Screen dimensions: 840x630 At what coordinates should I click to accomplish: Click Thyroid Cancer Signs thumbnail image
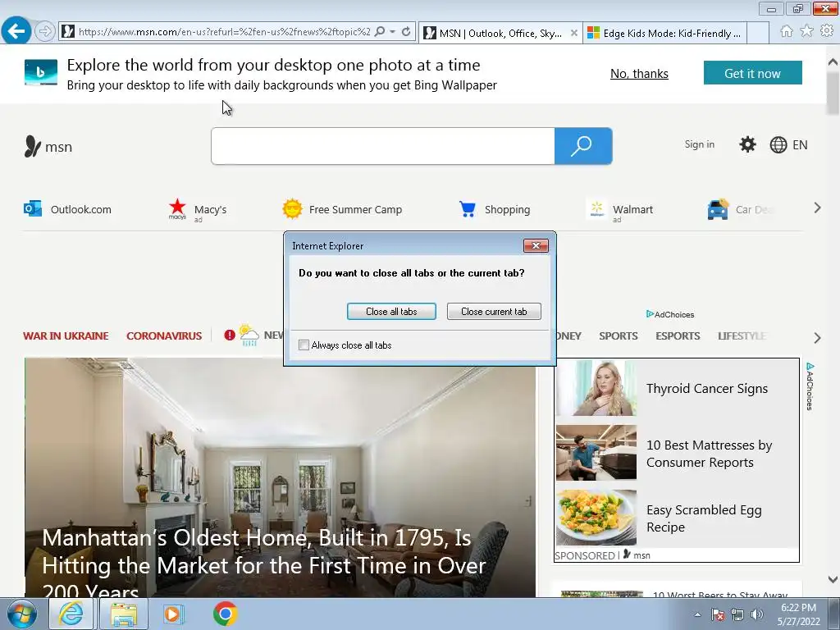click(596, 388)
